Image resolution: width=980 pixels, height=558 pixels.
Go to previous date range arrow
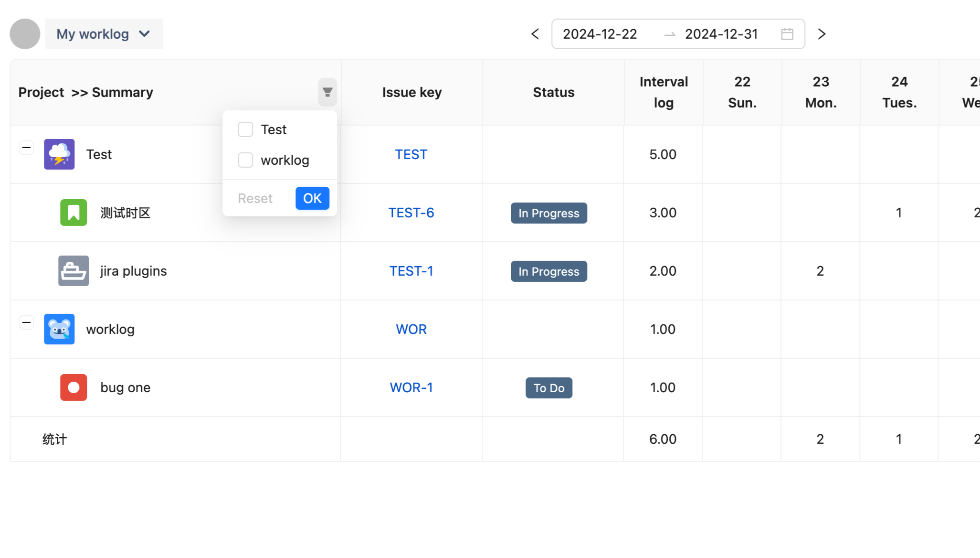[x=535, y=34]
